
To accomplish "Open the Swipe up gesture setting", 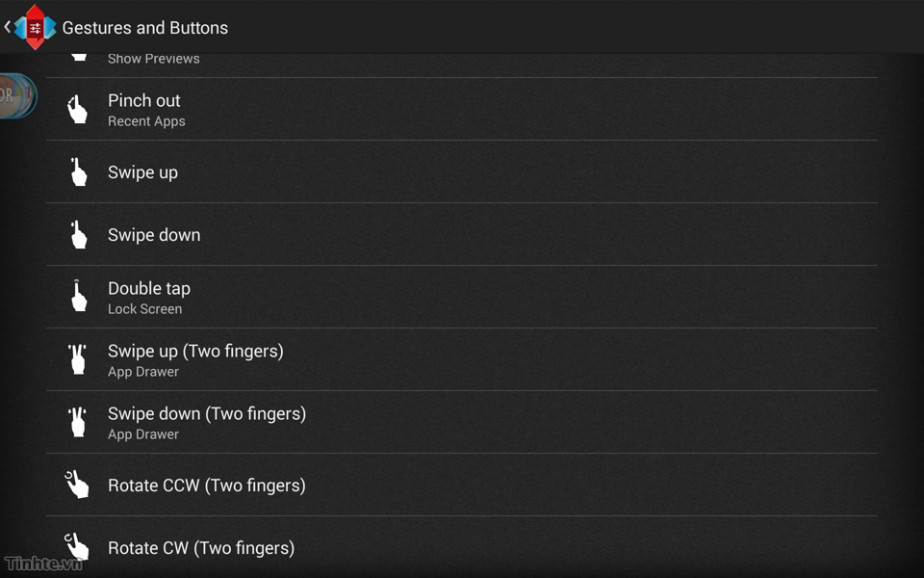I will click(x=462, y=171).
